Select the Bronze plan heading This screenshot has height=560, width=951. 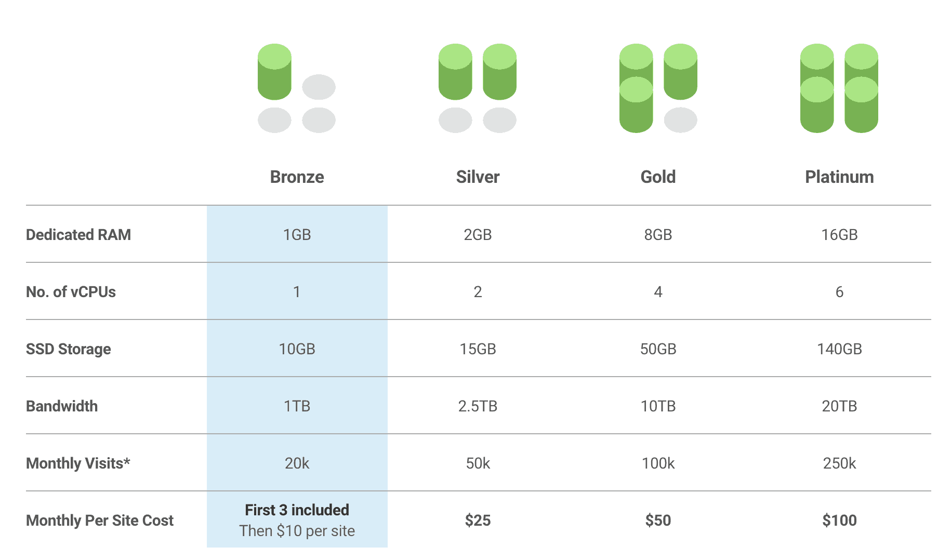click(297, 177)
